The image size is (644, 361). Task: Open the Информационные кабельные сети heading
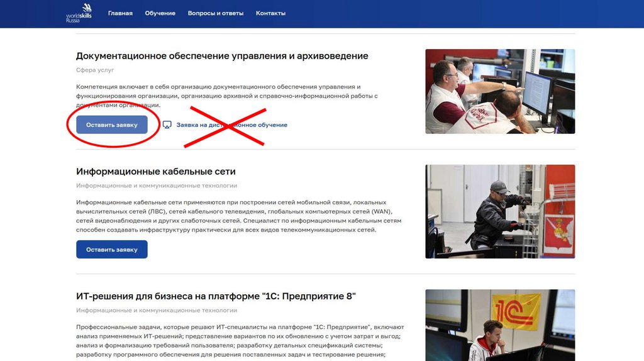click(x=156, y=171)
